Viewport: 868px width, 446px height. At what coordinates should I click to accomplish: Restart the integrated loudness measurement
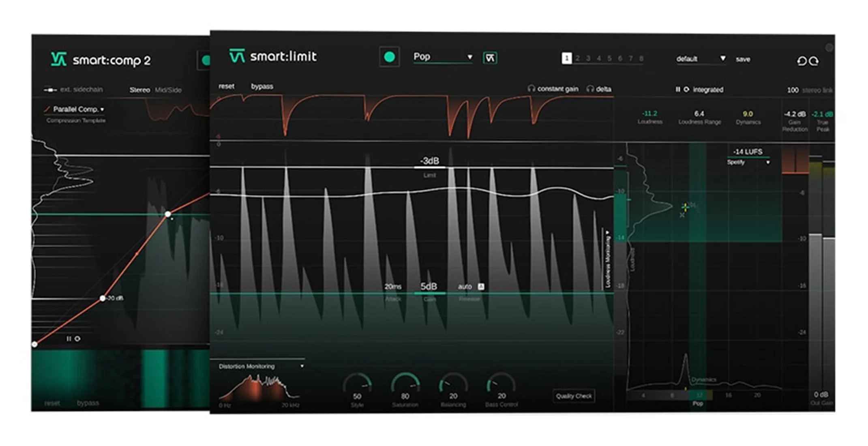[686, 89]
